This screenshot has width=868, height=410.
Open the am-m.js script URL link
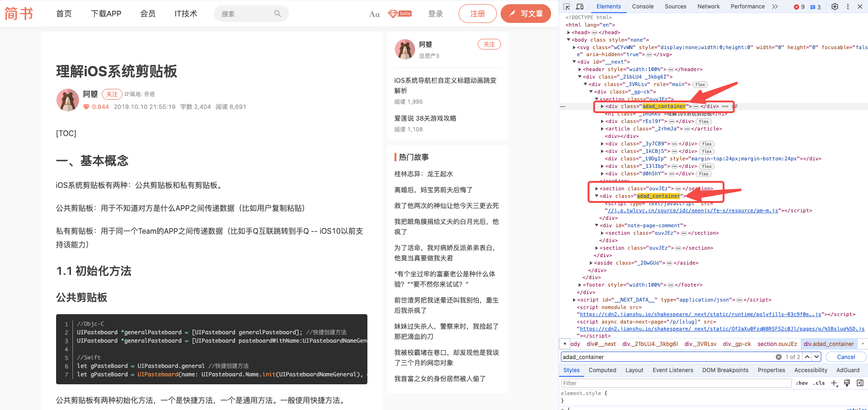693,210
